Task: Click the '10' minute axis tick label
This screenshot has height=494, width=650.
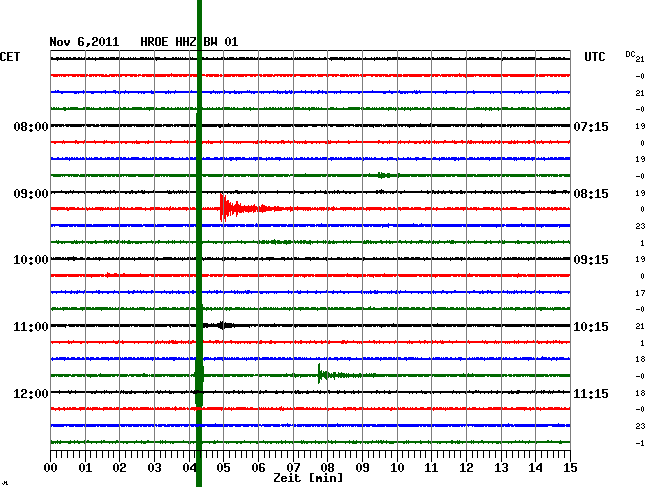Action: click(x=397, y=468)
